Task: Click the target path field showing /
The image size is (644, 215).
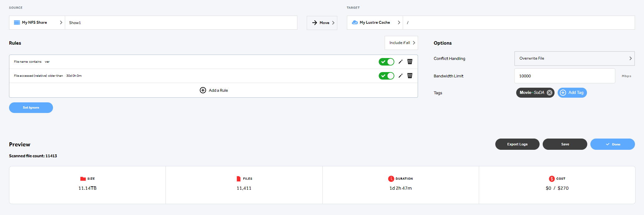Action: (519, 23)
